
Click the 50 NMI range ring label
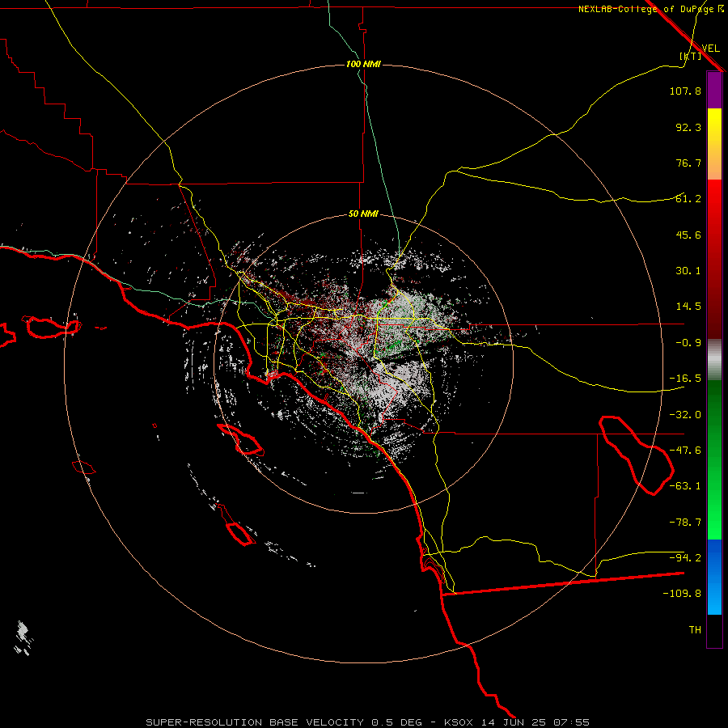tap(363, 214)
